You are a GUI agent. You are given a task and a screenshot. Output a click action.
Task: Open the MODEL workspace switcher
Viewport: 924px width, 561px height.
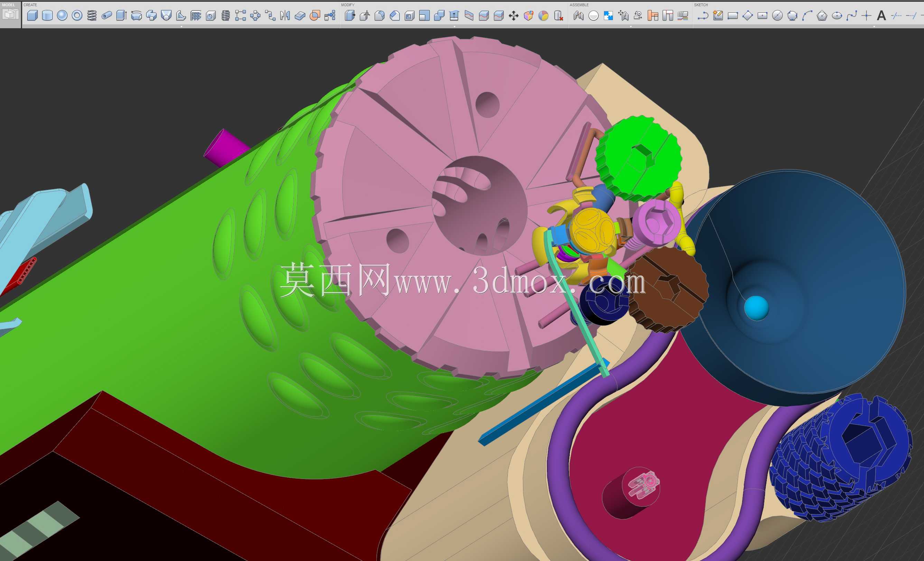(10, 14)
